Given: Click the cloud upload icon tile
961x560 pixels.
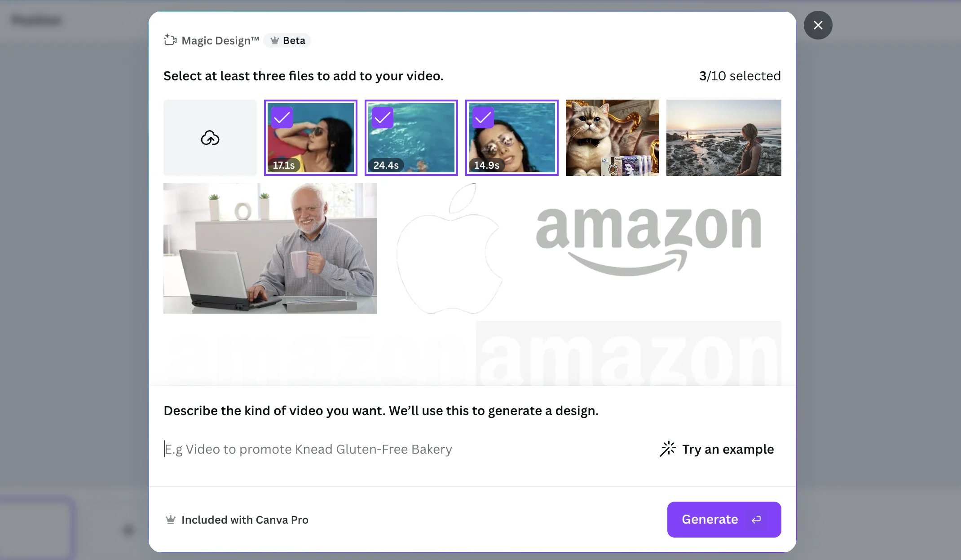Looking at the screenshot, I should point(210,138).
